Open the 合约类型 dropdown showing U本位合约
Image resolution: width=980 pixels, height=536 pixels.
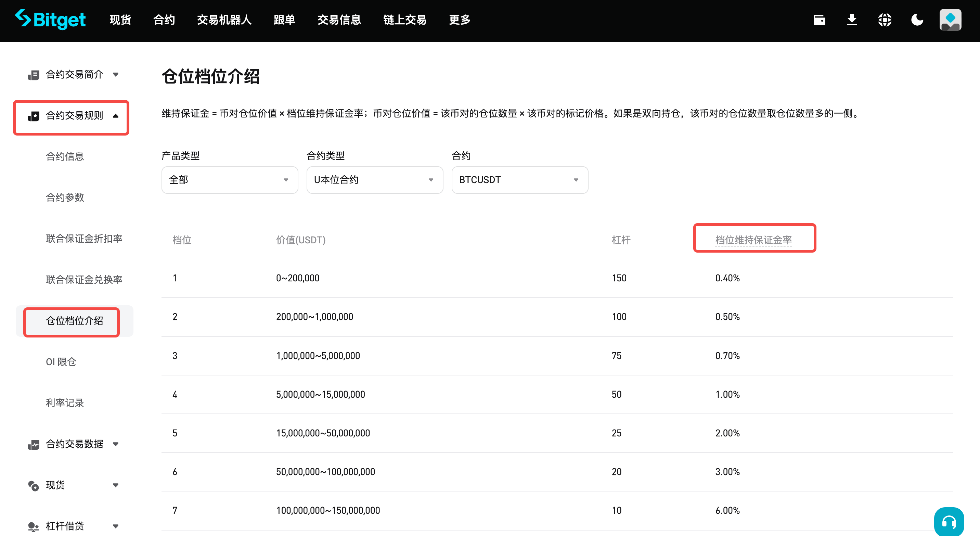374,180
